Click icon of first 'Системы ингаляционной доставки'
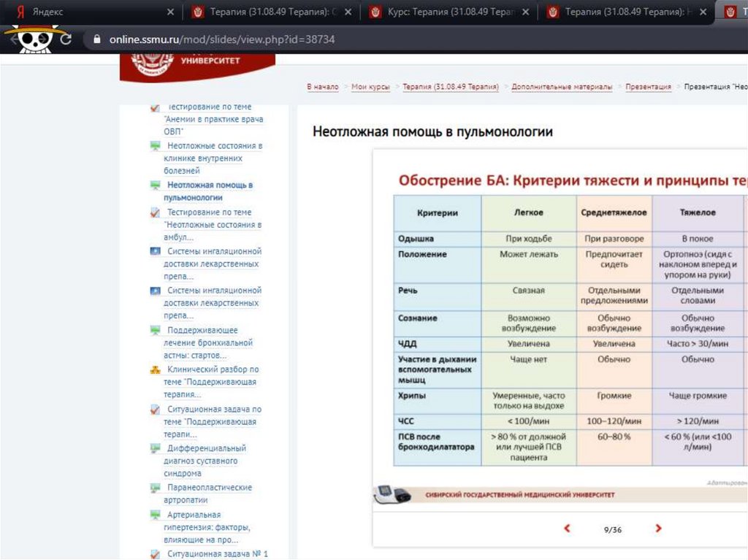The height and width of the screenshot is (560, 748). (x=155, y=251)
